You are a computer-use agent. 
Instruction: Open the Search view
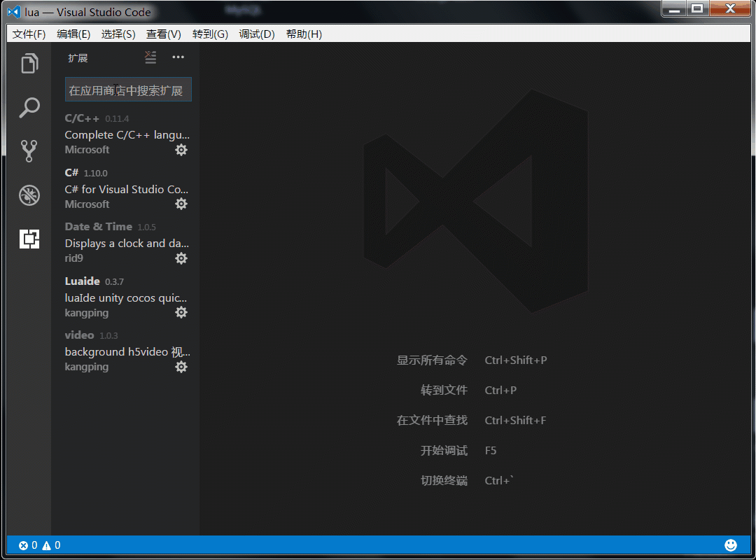(29, 107)
